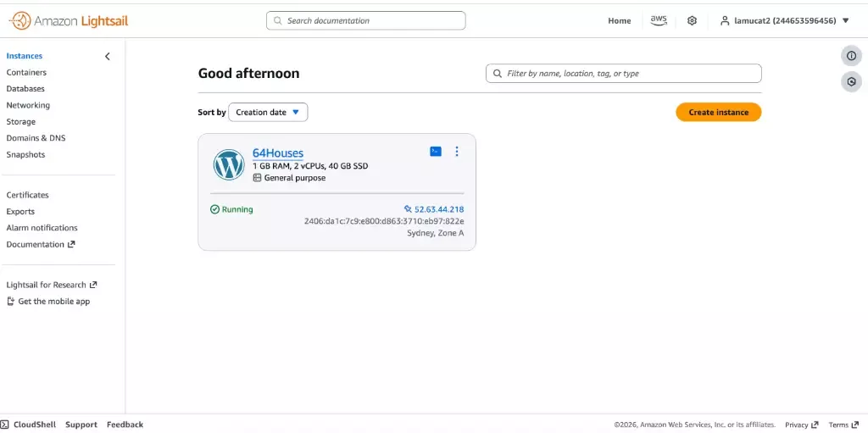The image size is (868, 433).
Task: Go to Containers in the sidebar
Action: (x=26, y=73)
